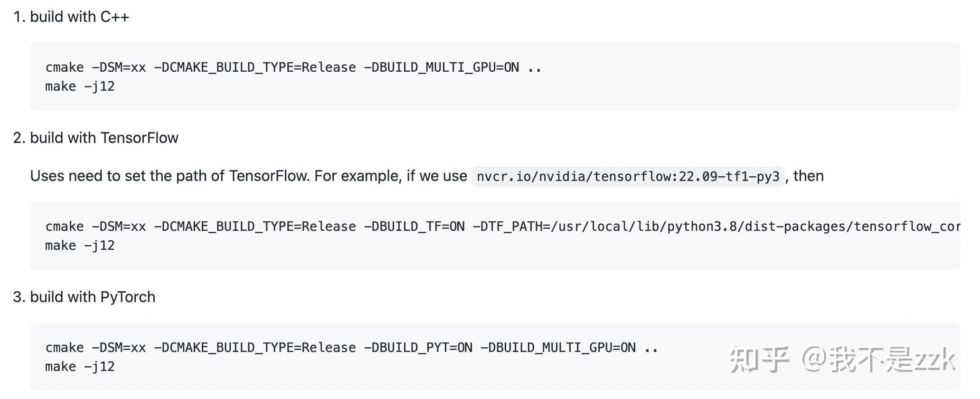Click the inline code nvcr.io/nvidia/tensorflow:22.09-tf1-py3
The height and width of the screenshot is (399, 980).
628,177
